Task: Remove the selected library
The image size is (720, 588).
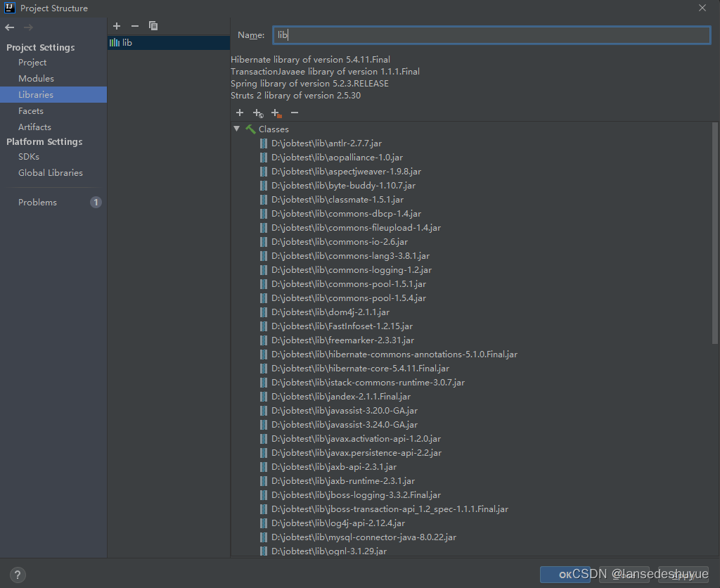Action: click(134, 26)
